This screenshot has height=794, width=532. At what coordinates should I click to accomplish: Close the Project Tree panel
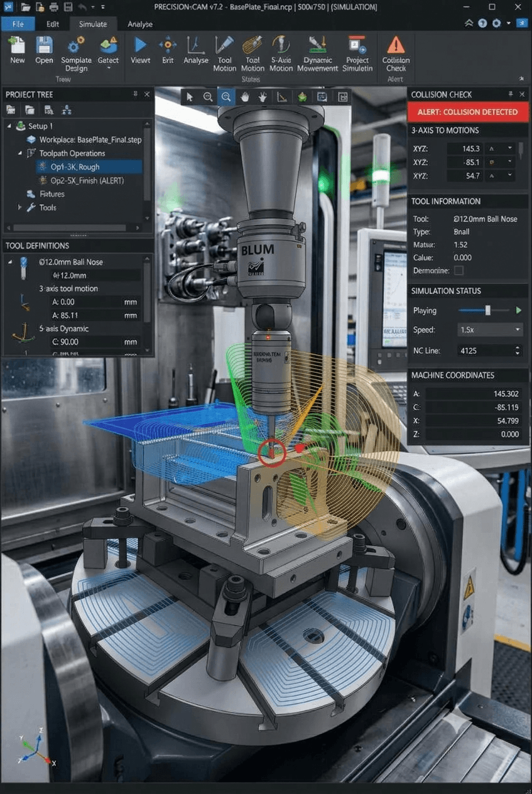pos(147,94)
